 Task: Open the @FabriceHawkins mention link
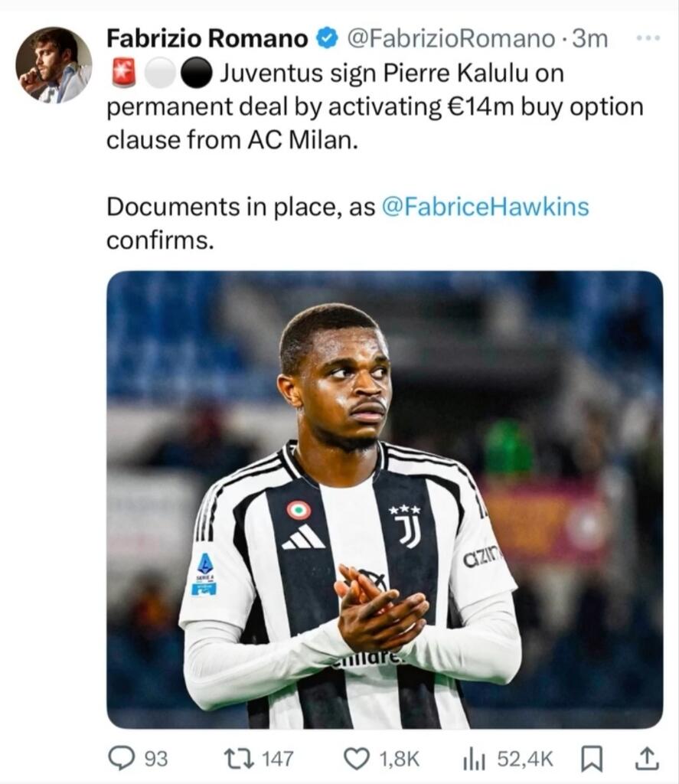click(485, 207)
